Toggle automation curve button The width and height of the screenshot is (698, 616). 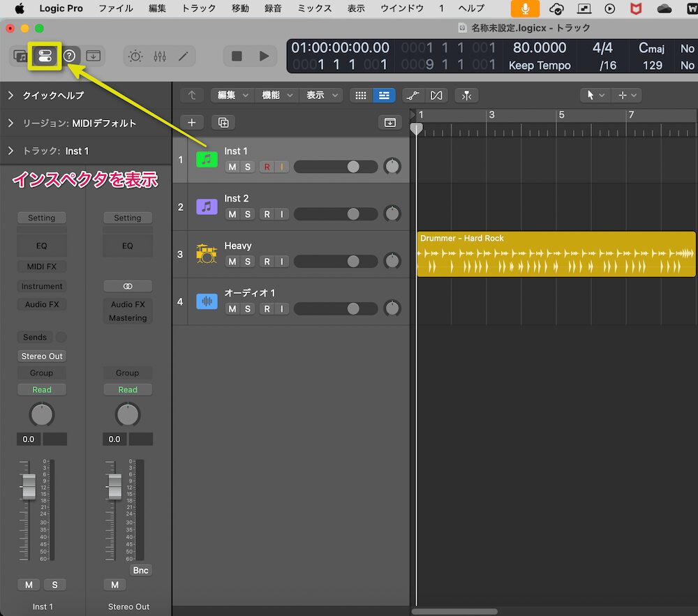click(413, 95)
